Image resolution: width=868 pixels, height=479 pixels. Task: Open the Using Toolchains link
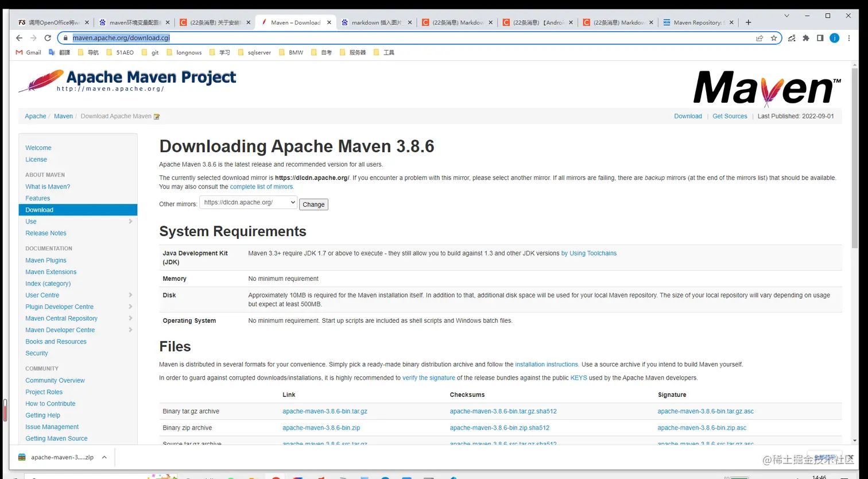pyautogui.click(x=588, y=253)
